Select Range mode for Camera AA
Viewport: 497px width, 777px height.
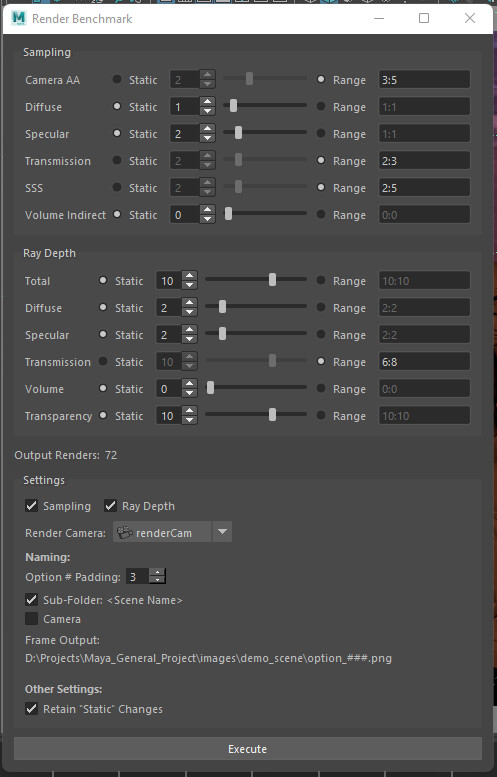coord(321,79)
